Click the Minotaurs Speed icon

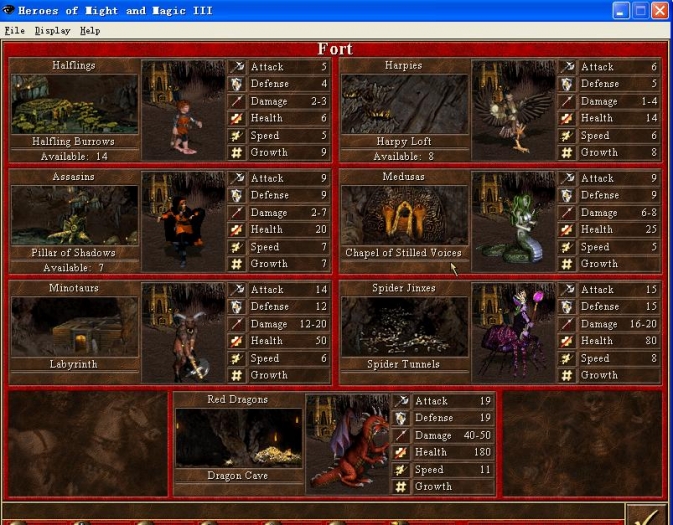(x=236, y=358)
